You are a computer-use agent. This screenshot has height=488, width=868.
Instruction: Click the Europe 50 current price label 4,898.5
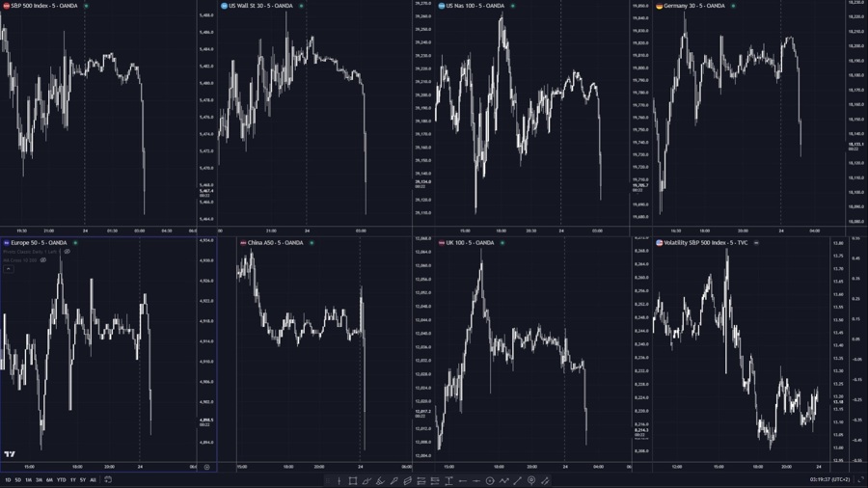pyautogui.click(x=206, y=420)
